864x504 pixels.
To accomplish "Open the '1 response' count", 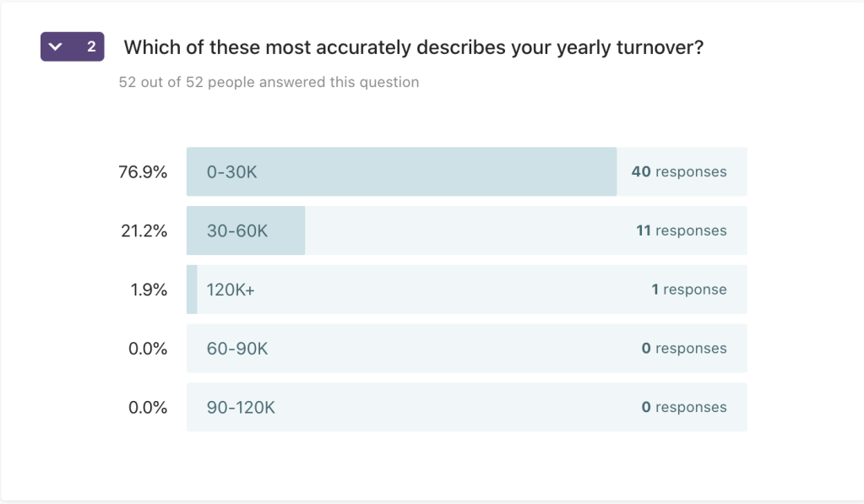I will pyautogui.click(x=688, y=290).
